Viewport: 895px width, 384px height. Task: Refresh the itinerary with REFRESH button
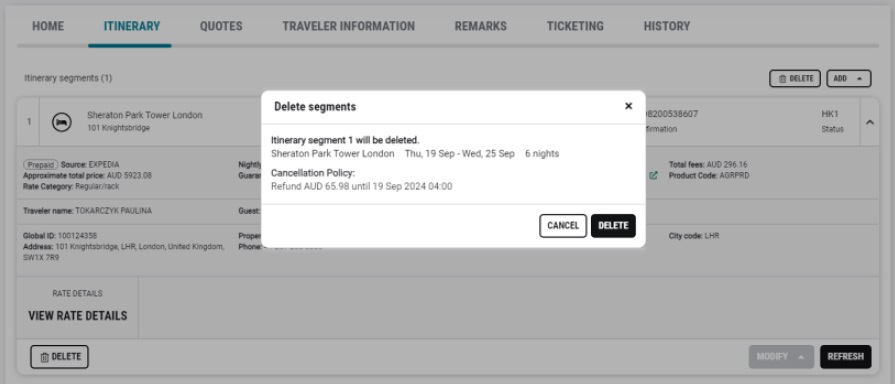[x=845, y=357]
